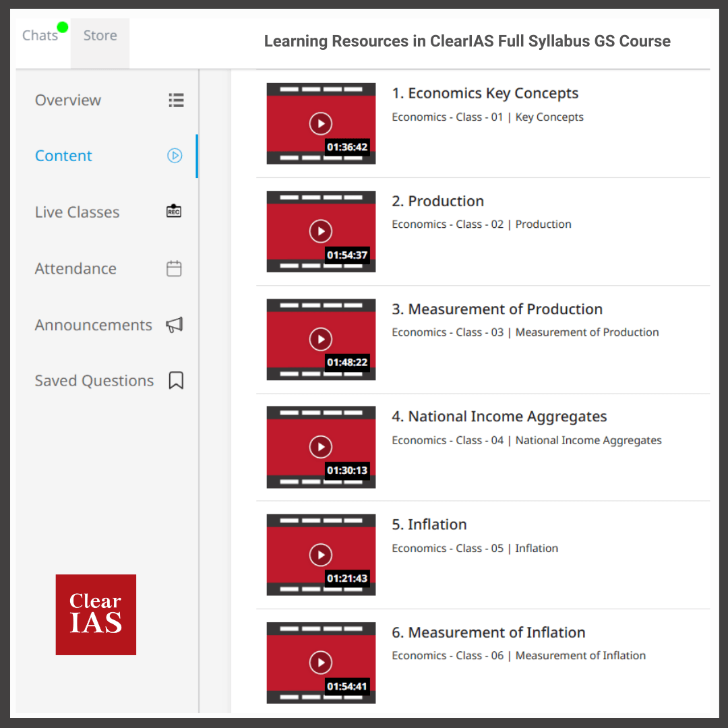Click 'Economics - Class - 05 | Inflation' subtitle

point(475,548)
